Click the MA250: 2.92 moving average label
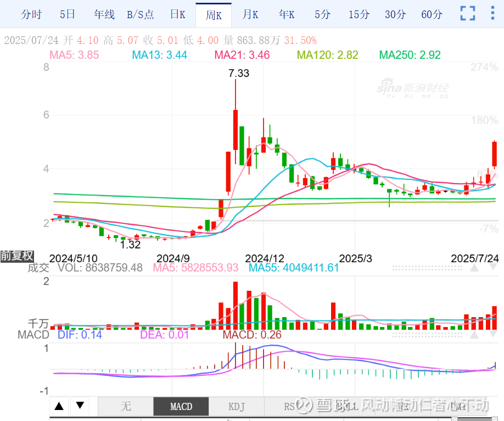The image size is (504, 421). [x=410, y=55]
